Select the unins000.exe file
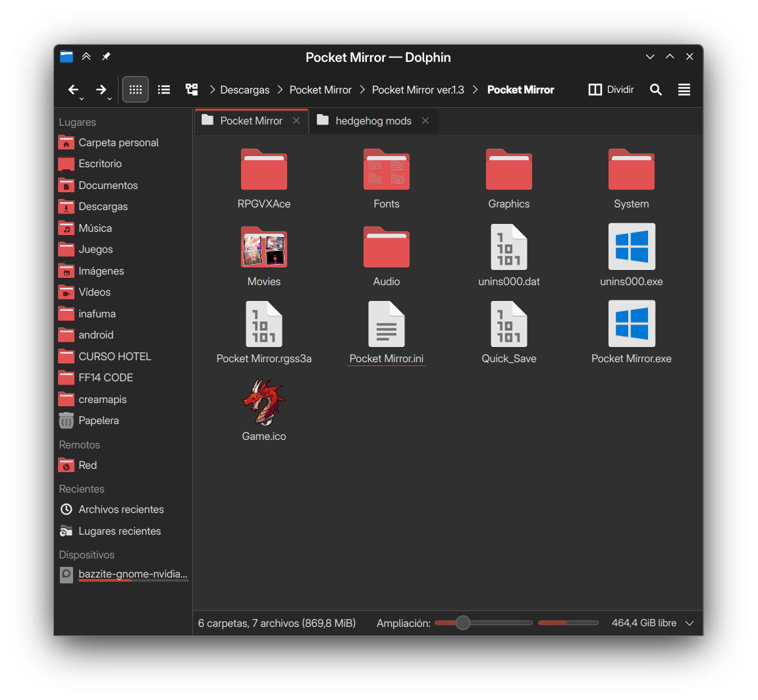Viewport: 758px width, 700px height. (x=632, y=256)
